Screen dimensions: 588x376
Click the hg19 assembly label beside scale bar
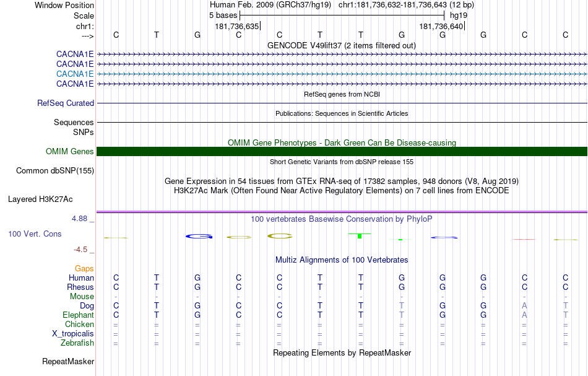coord(459,15)
